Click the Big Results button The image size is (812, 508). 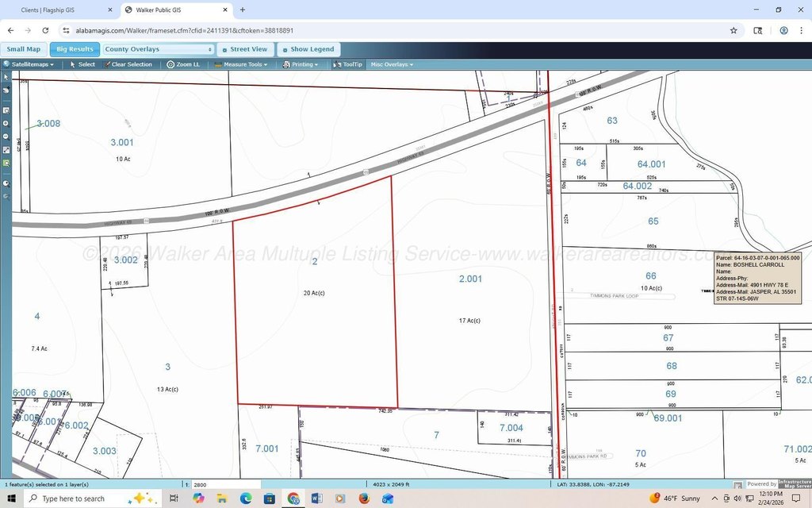pos(75,49)
